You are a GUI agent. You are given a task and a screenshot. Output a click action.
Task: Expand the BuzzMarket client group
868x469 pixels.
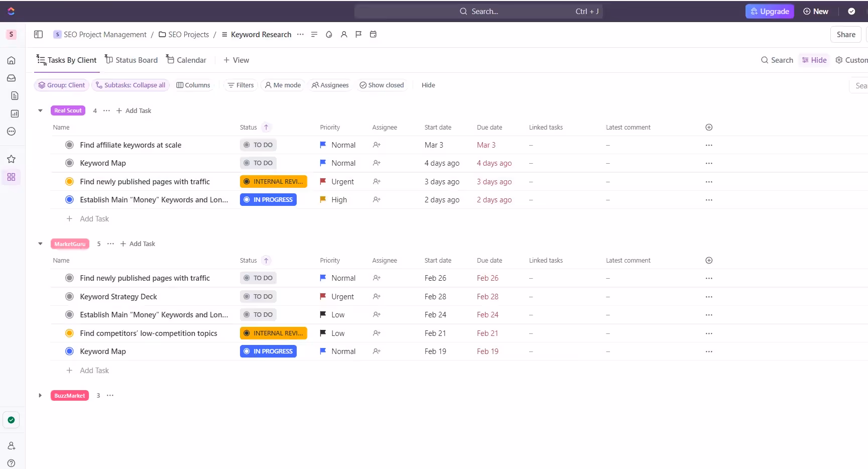(x=40, y=395)
